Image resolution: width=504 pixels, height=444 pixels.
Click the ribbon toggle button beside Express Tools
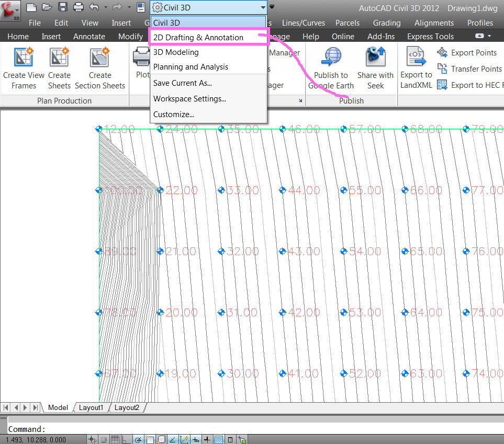coord(479,36)
